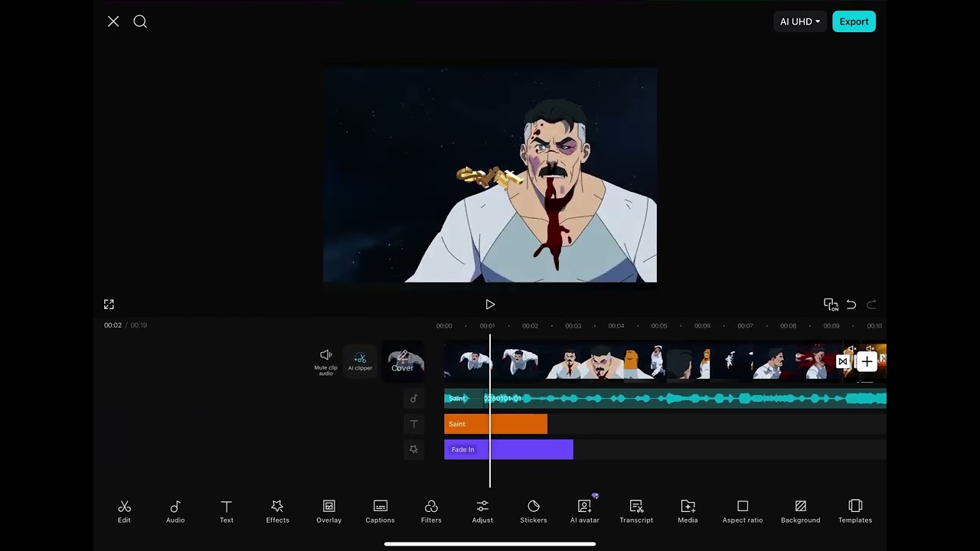Open the Transcript tool
Viewport: 980px width, 551px height.
(636, 511)
